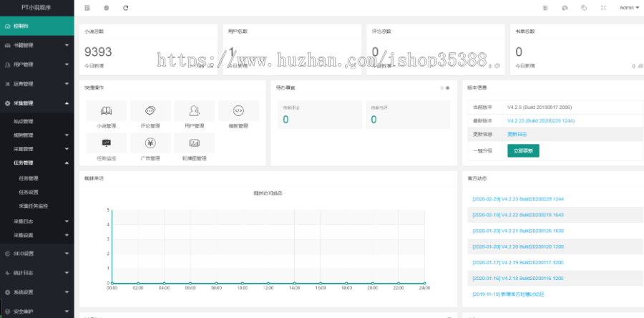Viewport: 644px width, 318px height.
Task: Open the 任务监控 monitor icon shortcut
Action: point(106,143)
